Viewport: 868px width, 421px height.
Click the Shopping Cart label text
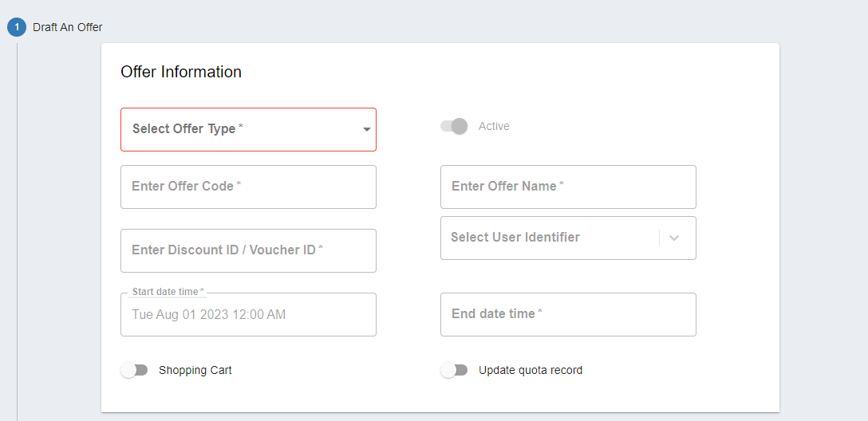195,370
